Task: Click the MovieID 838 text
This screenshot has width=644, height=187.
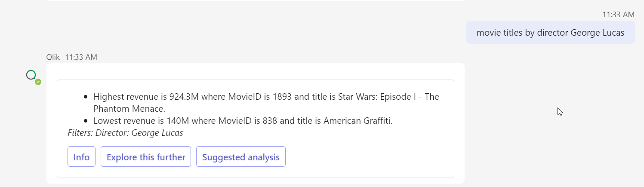Action: (247, 121)
